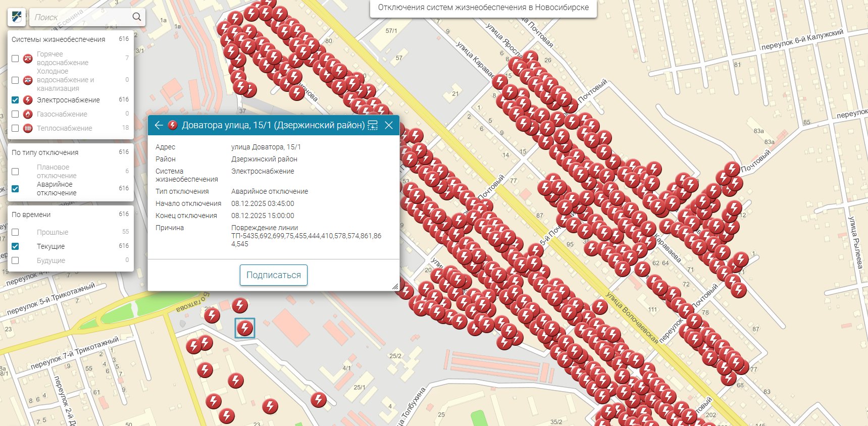Close the Доватора улица info popup

point(389,125)
